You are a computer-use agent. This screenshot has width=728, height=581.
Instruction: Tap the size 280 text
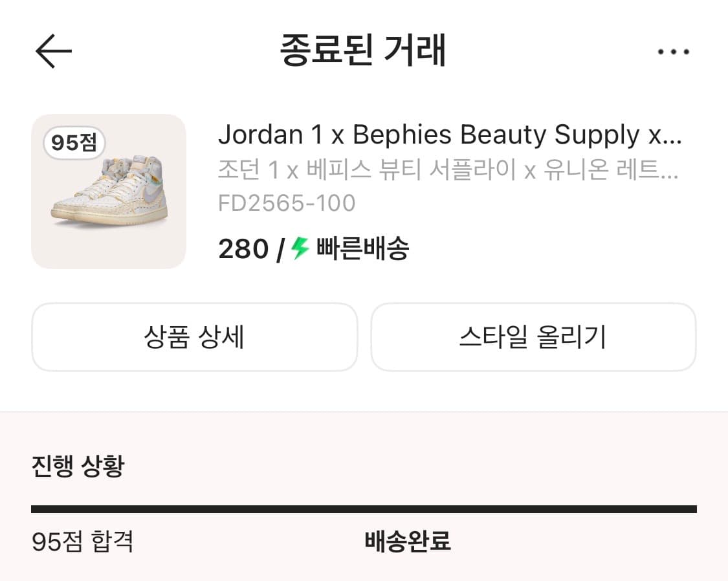pos(243,249)
